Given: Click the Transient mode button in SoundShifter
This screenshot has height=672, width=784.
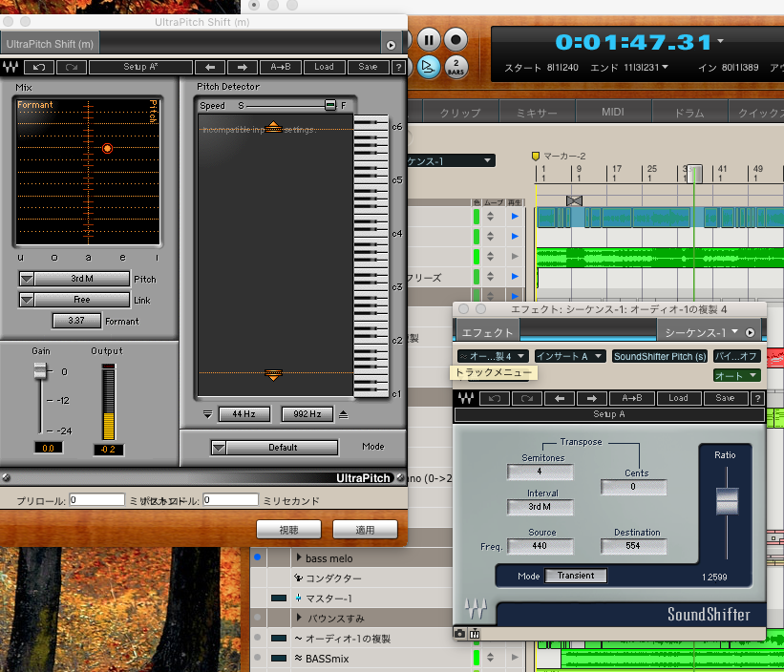Looking at the screenshot, I should pyautogui.click(x=576, y=576).
